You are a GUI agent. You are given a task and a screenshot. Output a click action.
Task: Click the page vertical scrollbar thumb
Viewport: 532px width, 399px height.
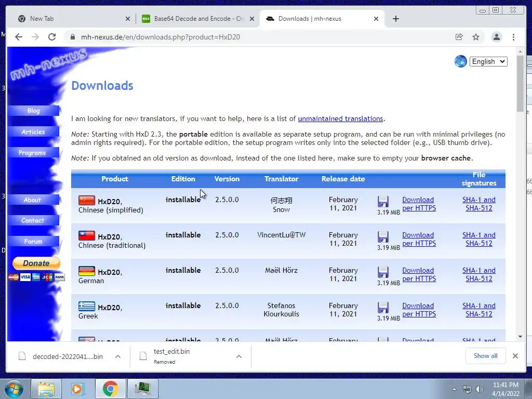(520, 83)
